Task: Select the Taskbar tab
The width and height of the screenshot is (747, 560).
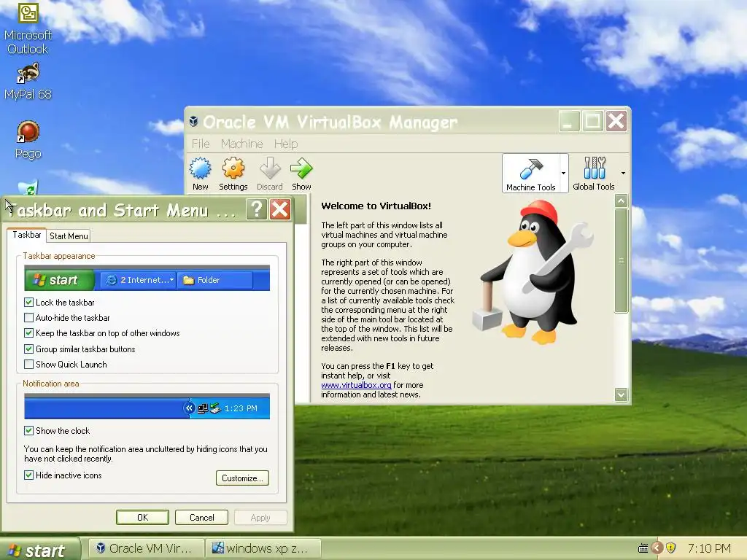Action: pos(27,235)
